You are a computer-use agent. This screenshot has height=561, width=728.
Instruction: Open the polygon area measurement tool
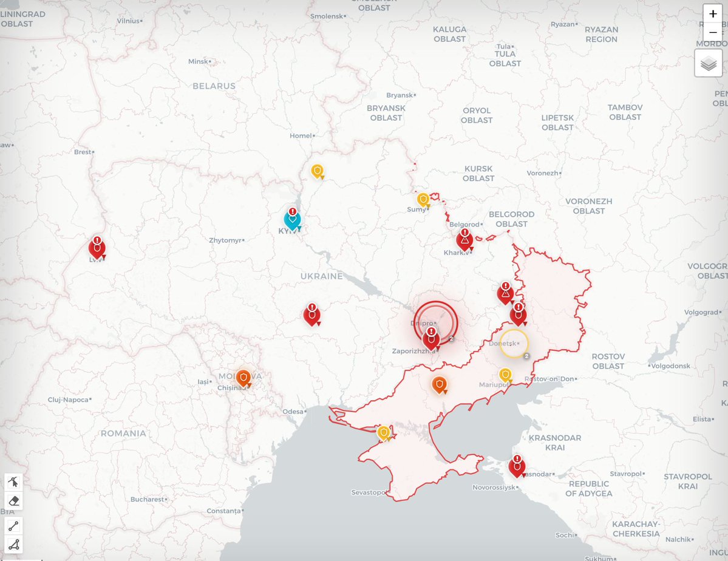point(13,543)
